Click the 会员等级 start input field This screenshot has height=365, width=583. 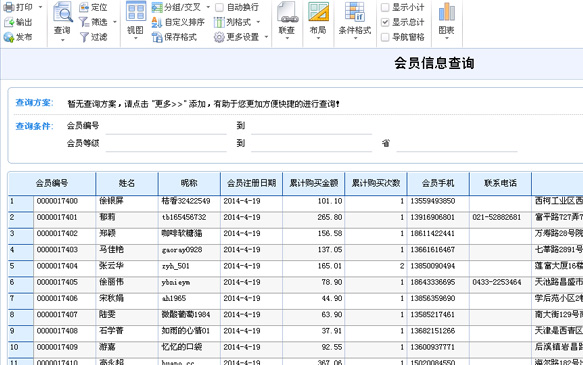tap(166, 144)
